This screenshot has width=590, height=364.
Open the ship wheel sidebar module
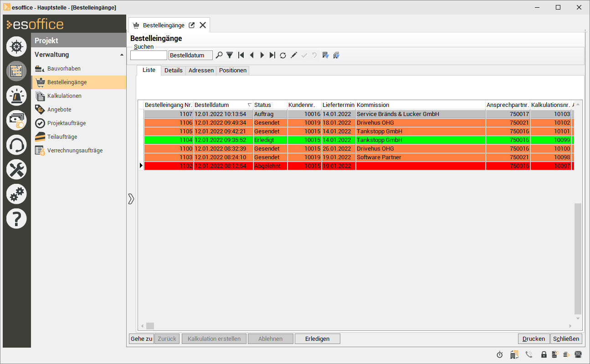[16, 46]
